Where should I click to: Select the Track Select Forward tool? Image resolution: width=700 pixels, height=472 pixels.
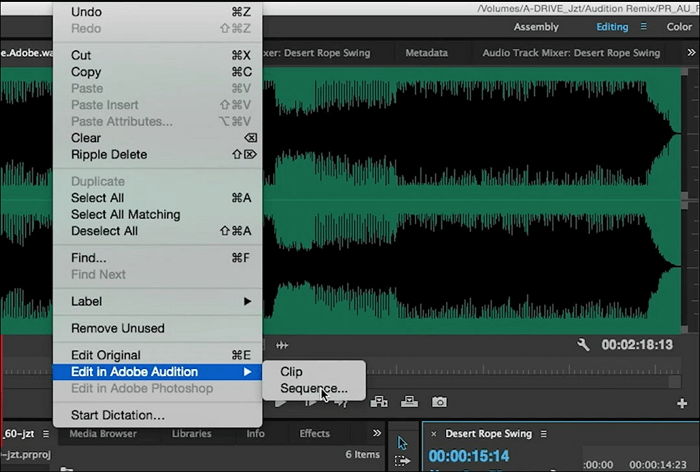coord(402,460)
